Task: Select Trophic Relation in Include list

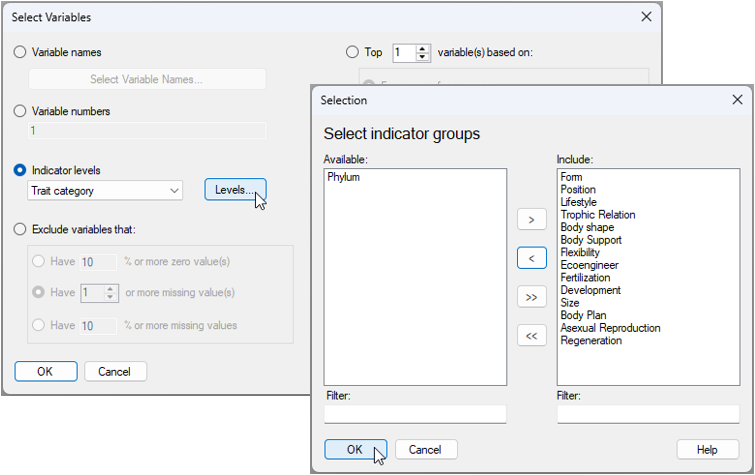Action: (x=597, y=215)
